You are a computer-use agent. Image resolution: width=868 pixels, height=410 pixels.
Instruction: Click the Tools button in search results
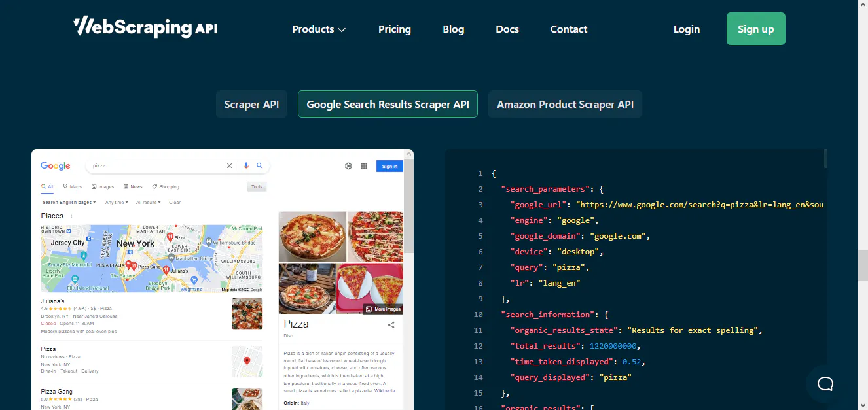pyautogui.click(x=257, y=186)
